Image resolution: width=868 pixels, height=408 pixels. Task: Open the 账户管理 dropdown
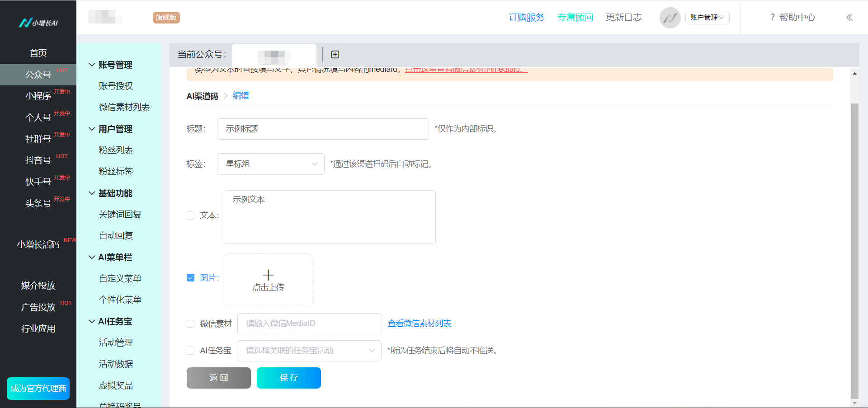point(707,18)
